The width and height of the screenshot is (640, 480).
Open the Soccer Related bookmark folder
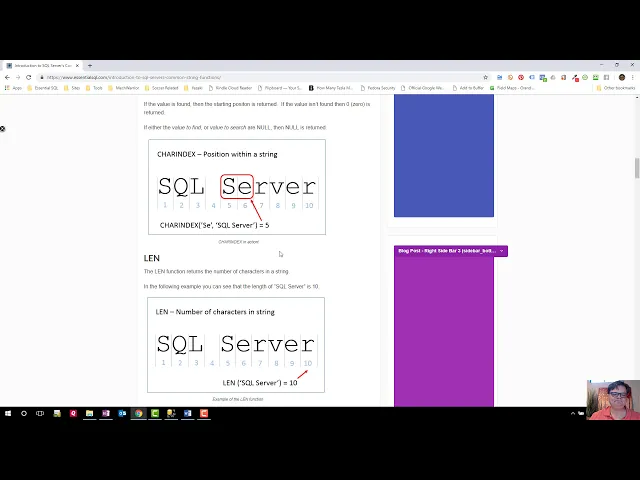[x=161, y=88]
